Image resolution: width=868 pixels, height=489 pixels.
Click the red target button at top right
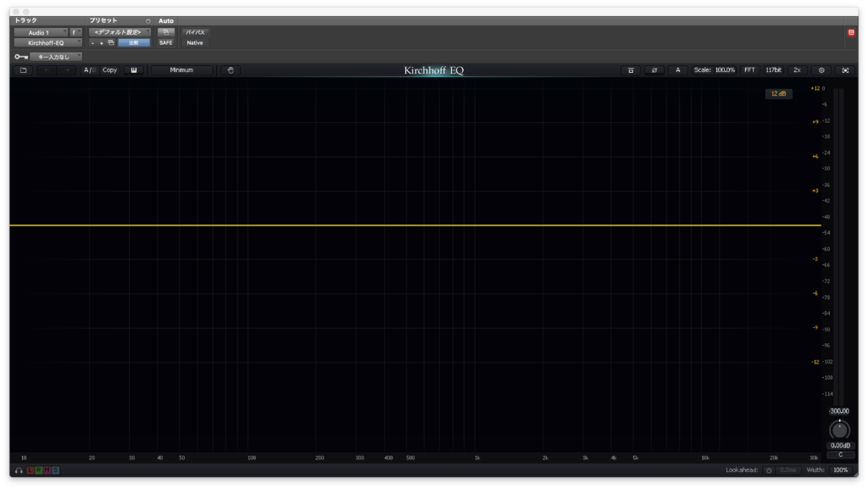(x=851, y=33)
